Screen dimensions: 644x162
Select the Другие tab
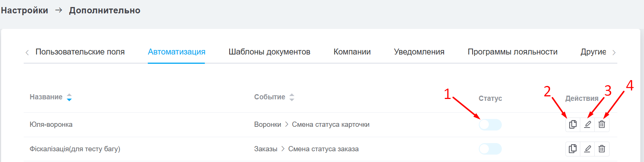click(x=593, y=52)
